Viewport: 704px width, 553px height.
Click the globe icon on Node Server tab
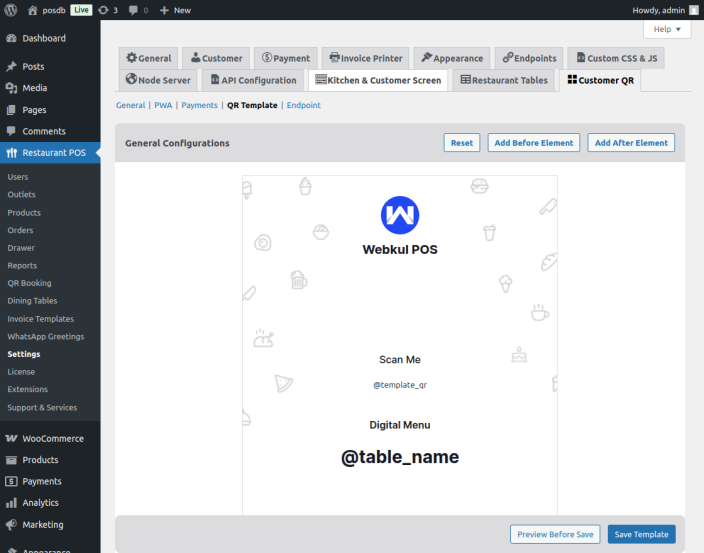click(x=131, y=79)
